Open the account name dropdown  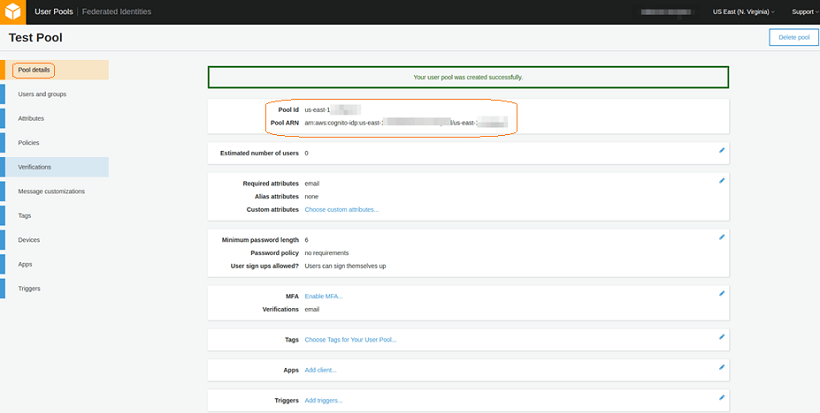click(670, 12)
